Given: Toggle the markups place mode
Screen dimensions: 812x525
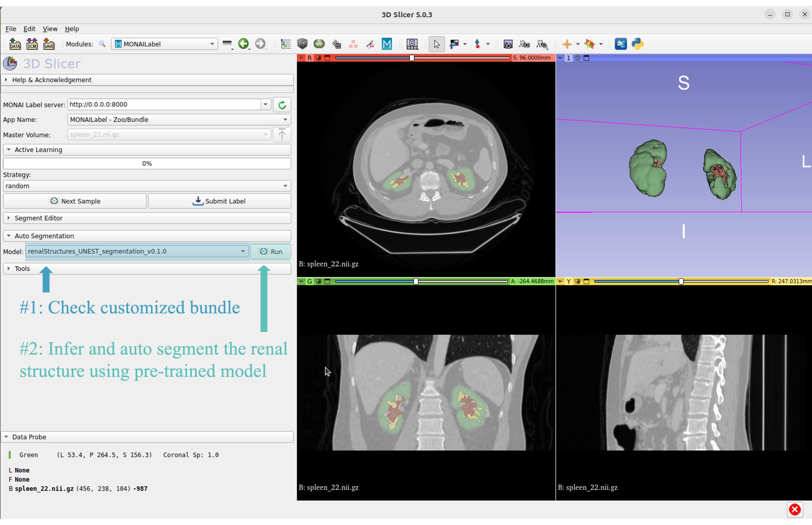Looking at the screenshot, I should click(x=477, y=44).
